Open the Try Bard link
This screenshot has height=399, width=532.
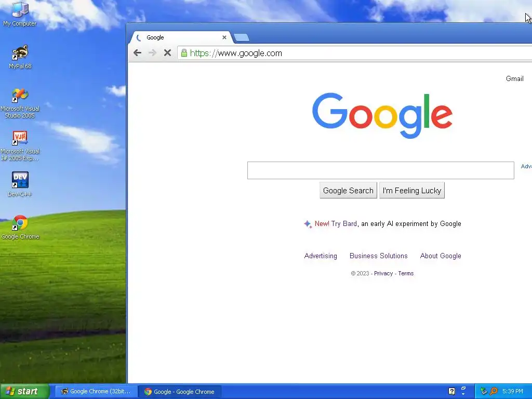(x=344, y=223)
